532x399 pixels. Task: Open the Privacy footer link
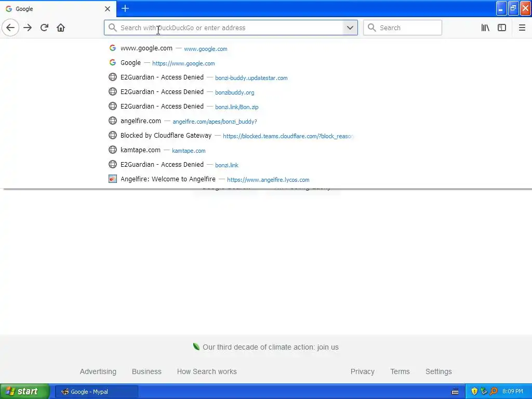(362, 371)
